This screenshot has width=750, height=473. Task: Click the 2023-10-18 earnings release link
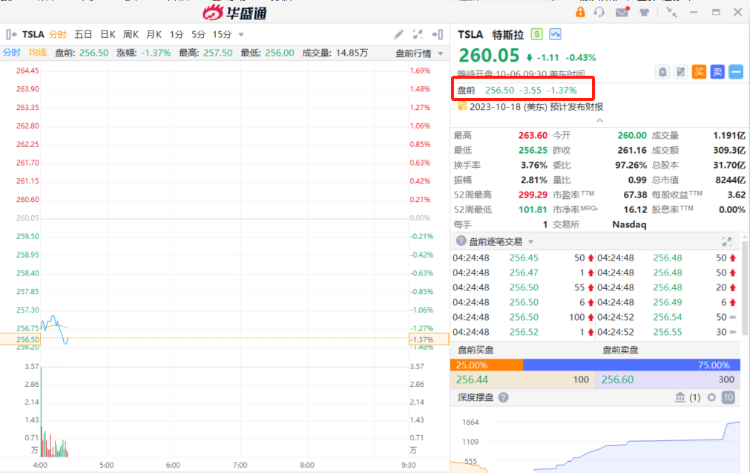click(536, 107)
